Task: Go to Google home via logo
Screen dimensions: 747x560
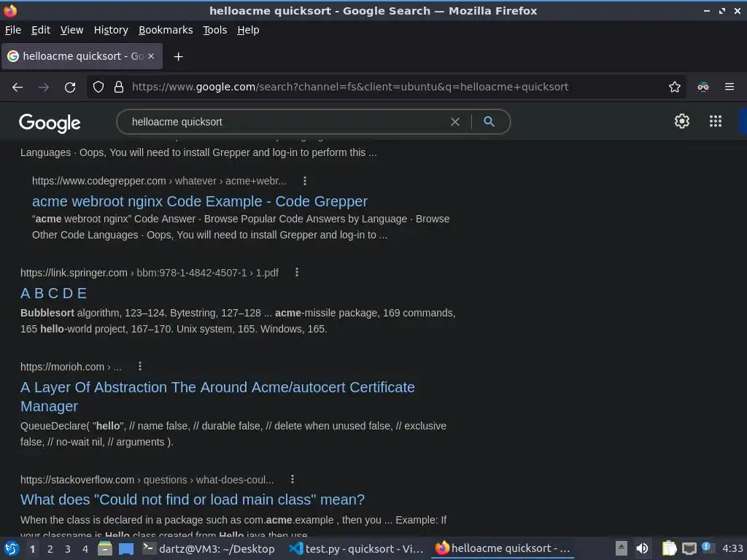Action: coord(50,122)
